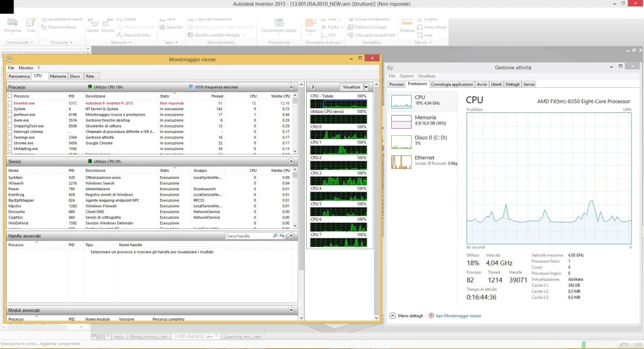This screenshot has height=349, width=644.
Task: Switch to the Rete tab
Action: tap(90, 76)
